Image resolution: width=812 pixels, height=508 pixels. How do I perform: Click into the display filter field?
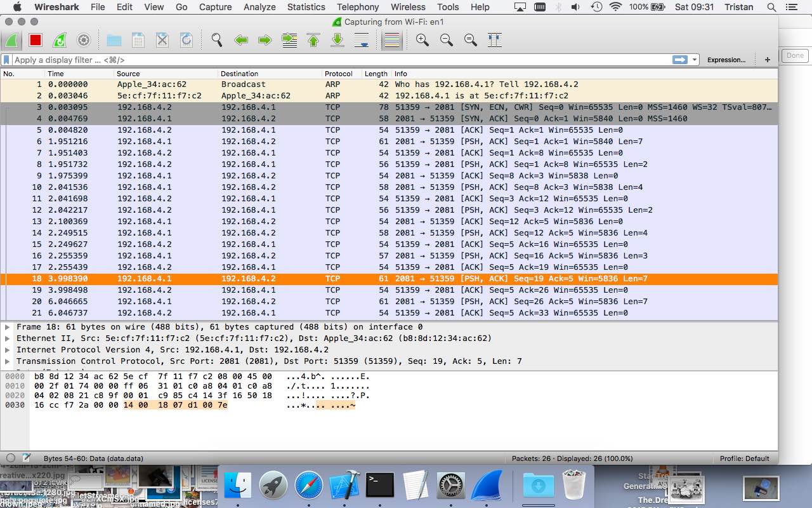341,60
